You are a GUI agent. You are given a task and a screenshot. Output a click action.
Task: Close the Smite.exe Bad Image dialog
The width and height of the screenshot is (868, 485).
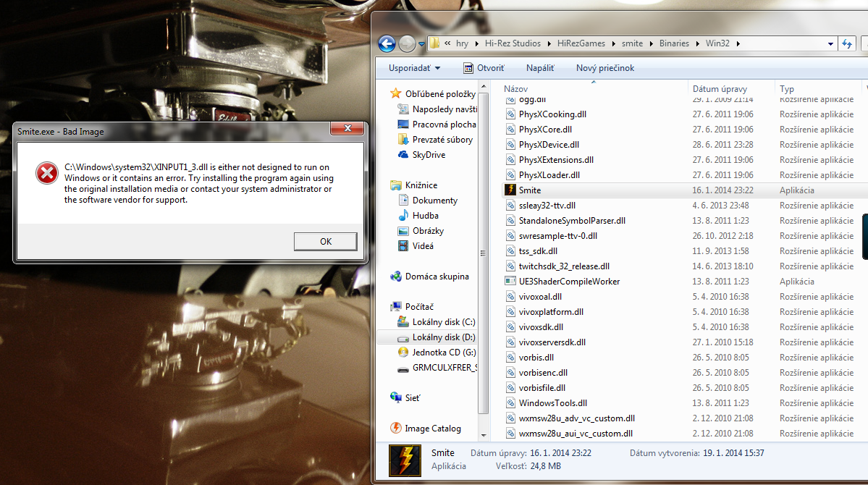point(346,129)
